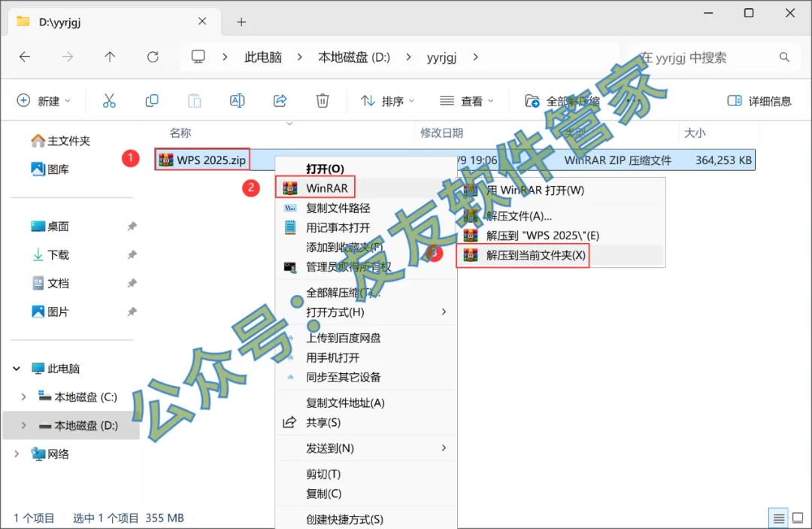Collapse the 此电脑 tree node
The height and width of the screenshot is (529, 812).
pos(17,369)
